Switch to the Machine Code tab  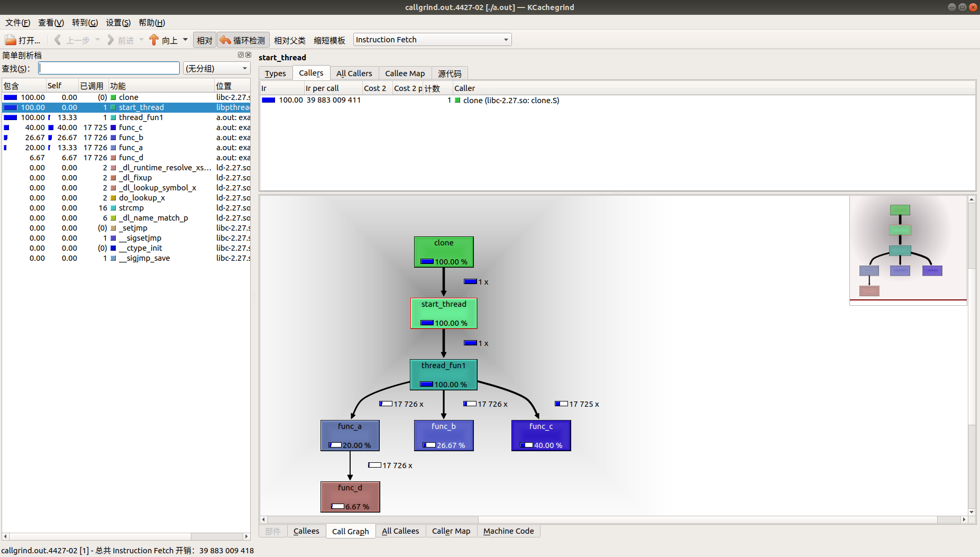(x=508, y=531)
